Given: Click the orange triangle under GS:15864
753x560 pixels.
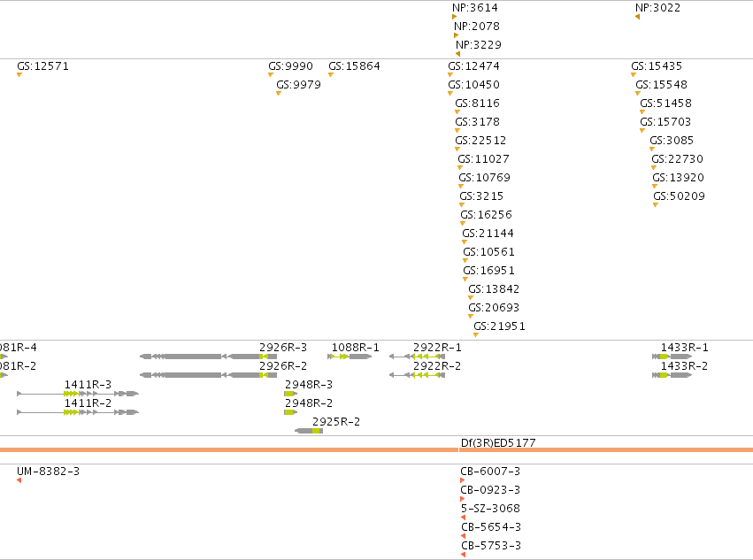Looking at the screenshot, I should pyautogui.click(x=331, y=75).
